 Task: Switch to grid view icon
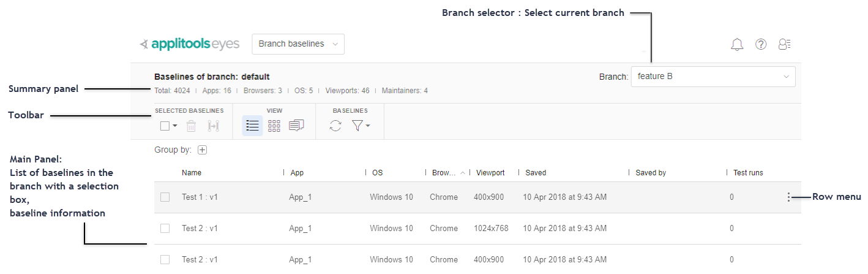274,126
